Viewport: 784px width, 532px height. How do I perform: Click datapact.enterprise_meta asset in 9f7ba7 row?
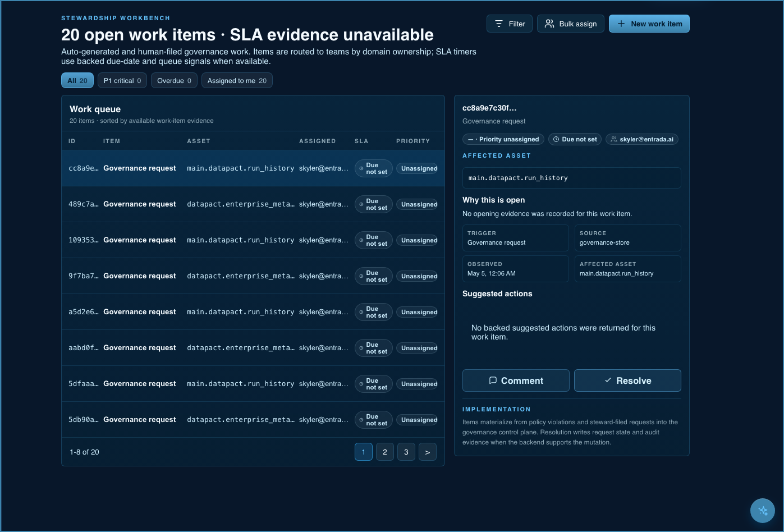click(x=241, y=276)
